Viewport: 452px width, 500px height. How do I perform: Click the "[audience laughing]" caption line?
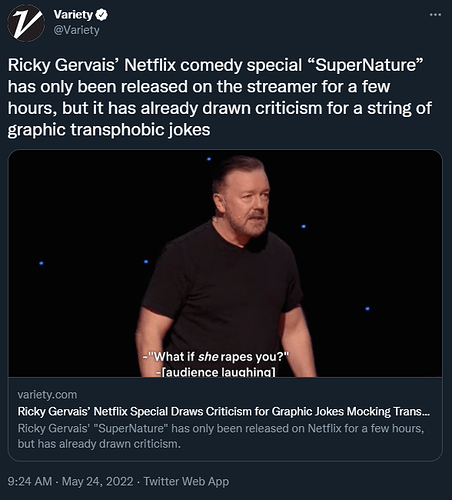tap(216, 372)
